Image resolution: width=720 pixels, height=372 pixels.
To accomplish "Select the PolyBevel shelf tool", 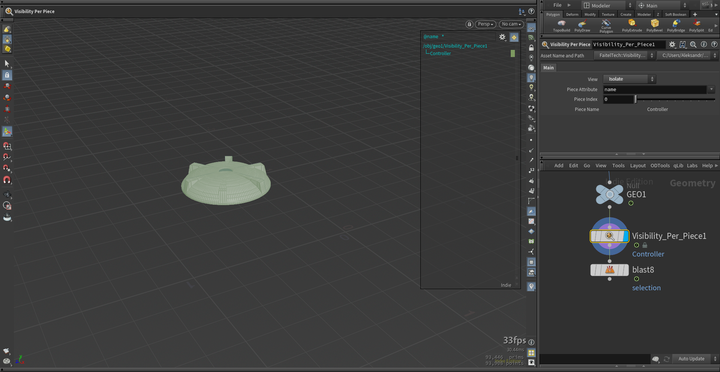I will (x=654, y=26).
